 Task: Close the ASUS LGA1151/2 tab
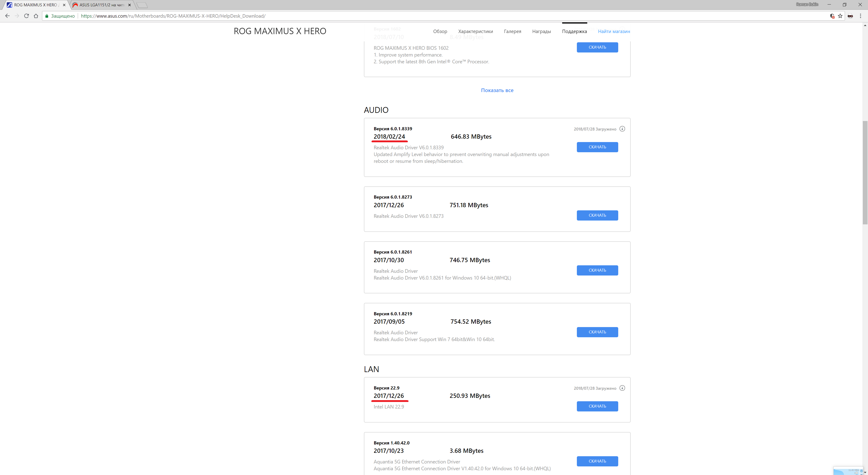pyautogui.click(x=129, y=5)
